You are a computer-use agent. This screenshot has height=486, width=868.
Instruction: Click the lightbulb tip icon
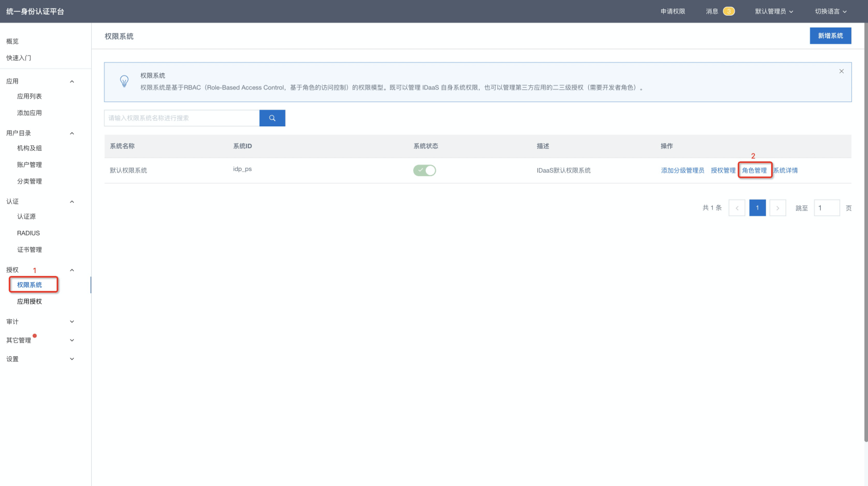(124, 81)
